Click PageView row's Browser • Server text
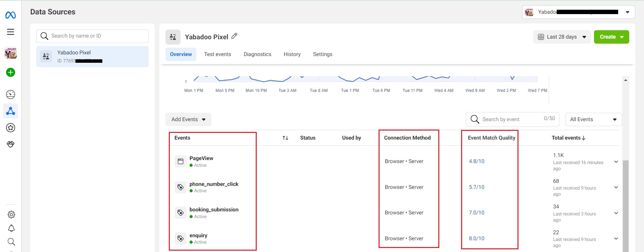This screenshot has height=252, width=644. (x=404, y=161)
